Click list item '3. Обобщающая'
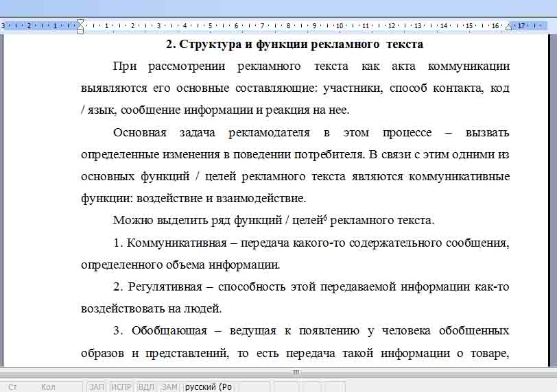The height and width of the screenshot is (392, 557). 160,330
